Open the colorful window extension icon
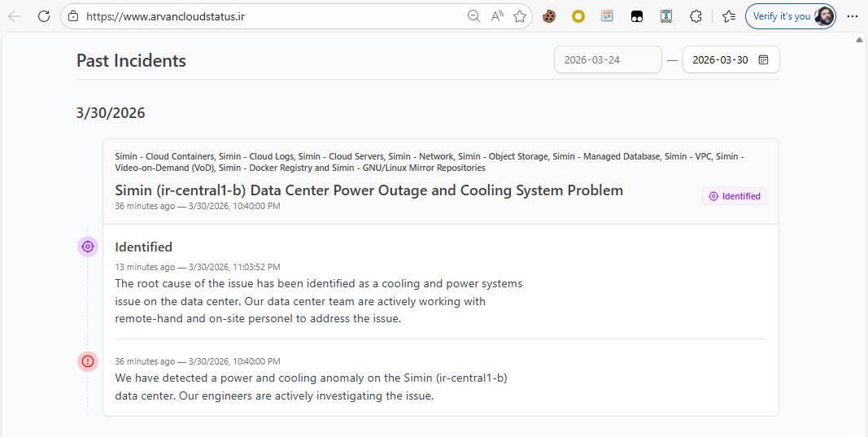The height and width of the screenshot is (437, 868). coord(607,16)
